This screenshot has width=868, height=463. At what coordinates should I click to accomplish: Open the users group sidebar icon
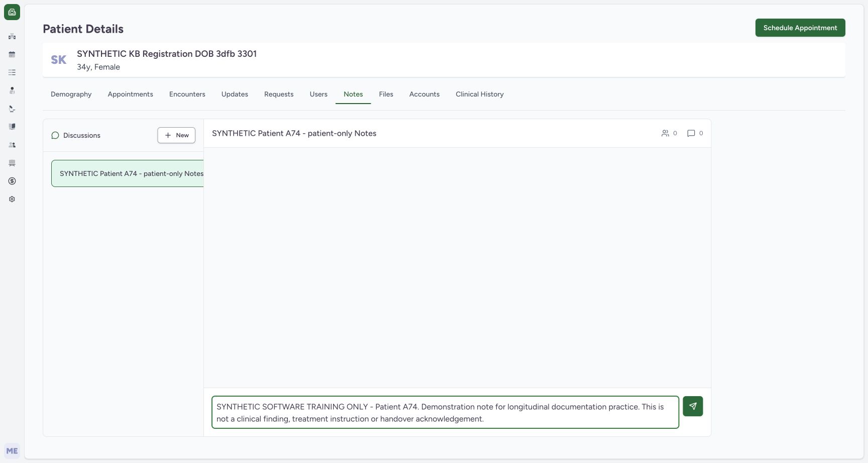point(12,145)
